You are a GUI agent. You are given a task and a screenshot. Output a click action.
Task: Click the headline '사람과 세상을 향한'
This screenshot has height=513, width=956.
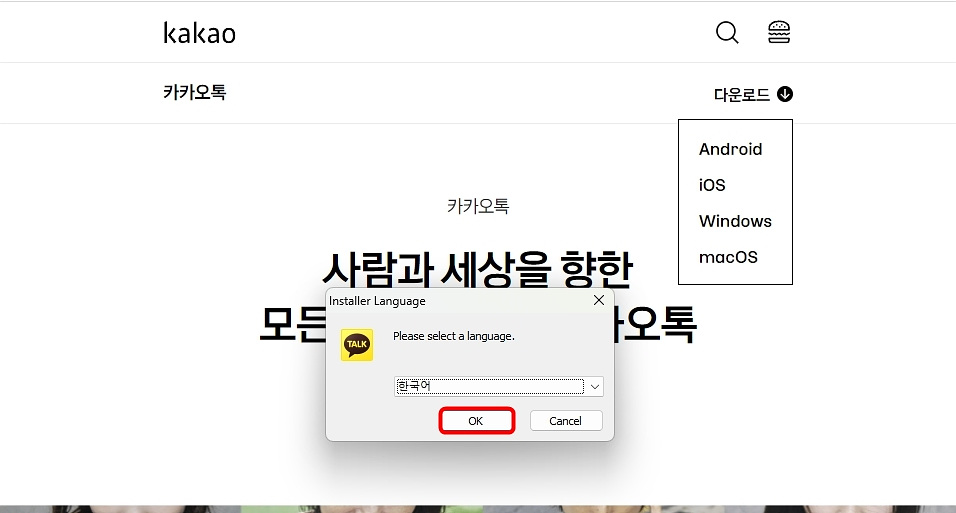478,269
